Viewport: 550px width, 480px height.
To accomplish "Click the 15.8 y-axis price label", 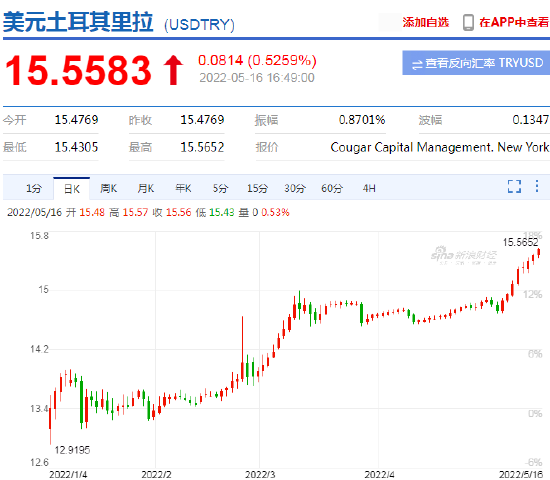I will click(39, 236).
